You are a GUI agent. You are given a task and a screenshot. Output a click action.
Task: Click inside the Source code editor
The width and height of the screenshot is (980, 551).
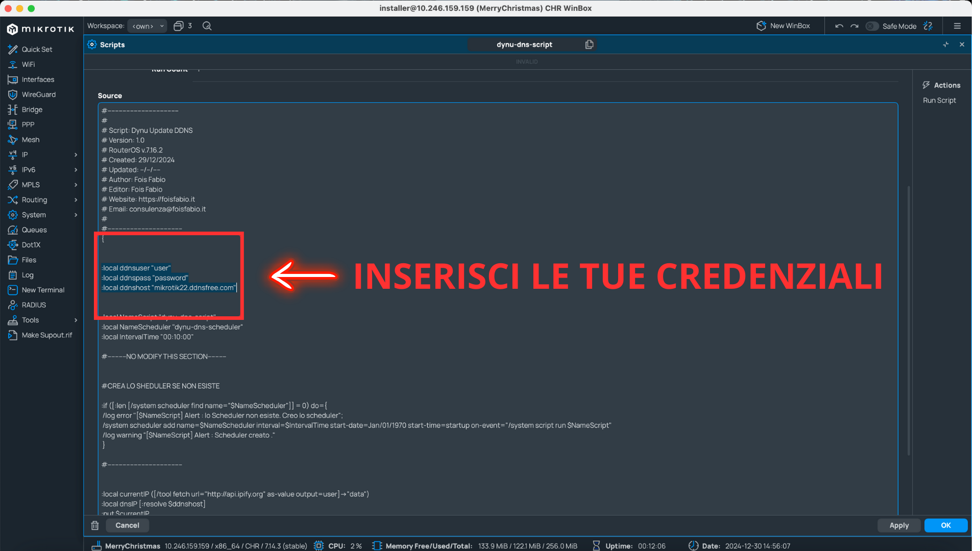(x=498, y=309)
